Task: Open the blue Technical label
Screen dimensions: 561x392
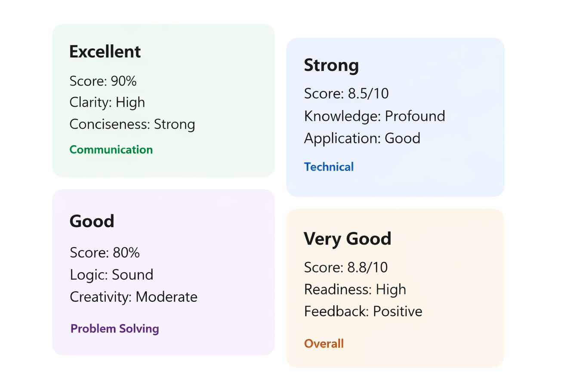Action: tap(329, 167)
